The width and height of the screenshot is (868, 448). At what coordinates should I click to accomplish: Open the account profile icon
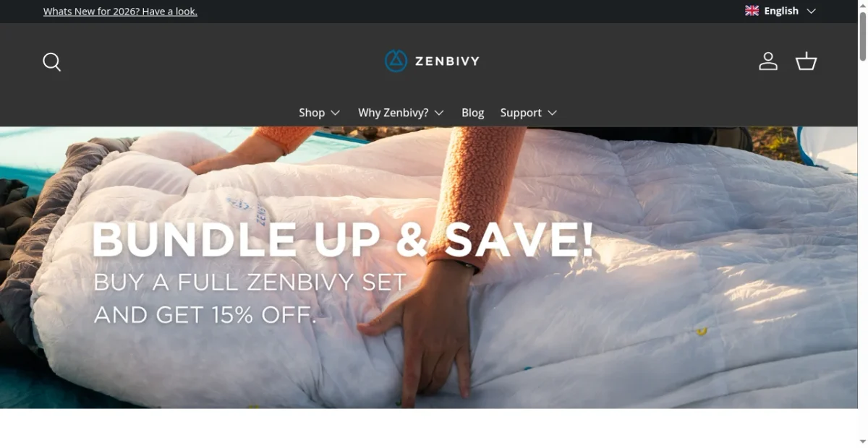768,61
